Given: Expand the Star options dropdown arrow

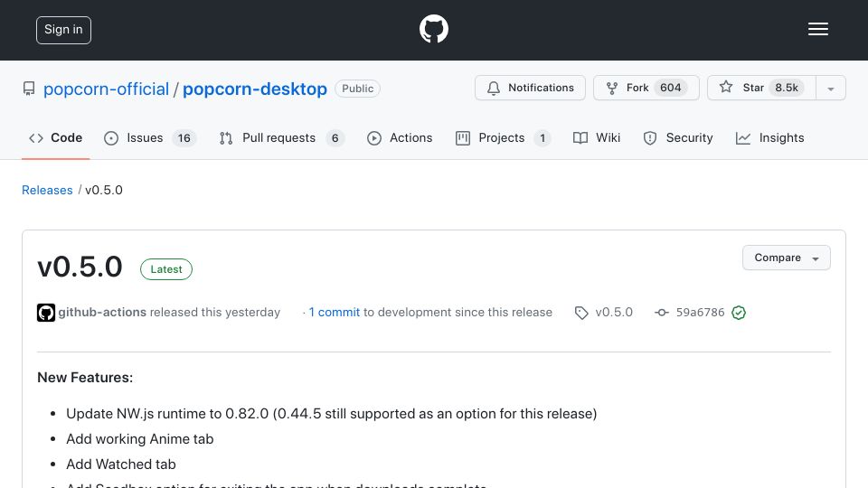Looking at the screenshot, I should [830, 89].
